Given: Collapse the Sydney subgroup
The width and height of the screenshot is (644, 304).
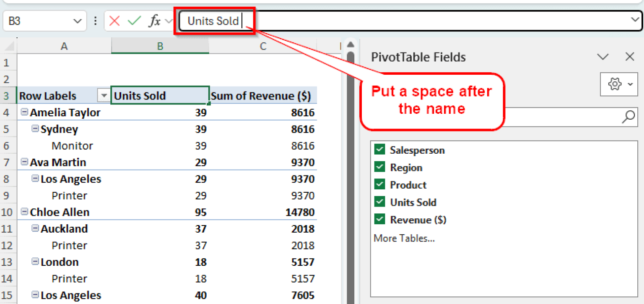Looking at the screenshot, I should [x=35, y=129].
